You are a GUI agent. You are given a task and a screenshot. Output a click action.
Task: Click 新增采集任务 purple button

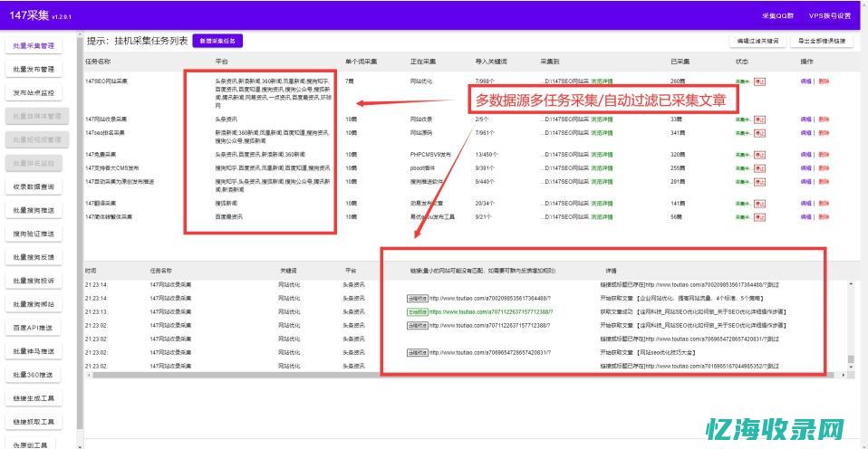217,41
